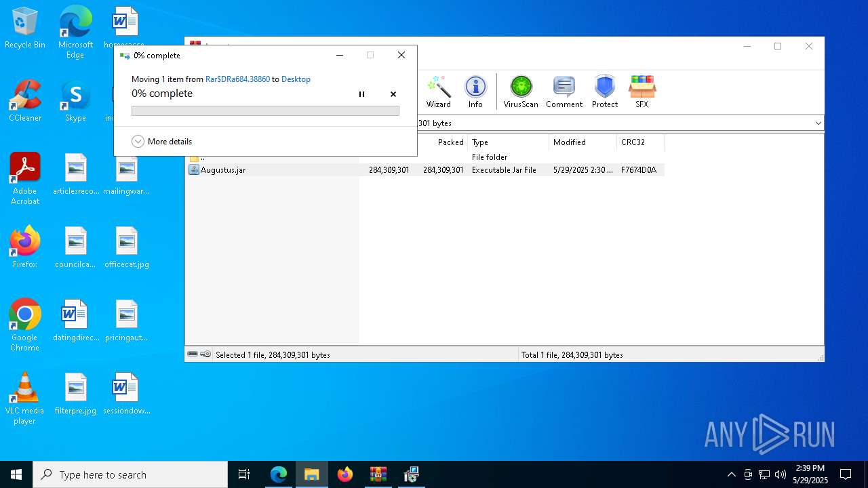
Task: Open Firefox desktop shortcut
Action: (x=25, y=247)
